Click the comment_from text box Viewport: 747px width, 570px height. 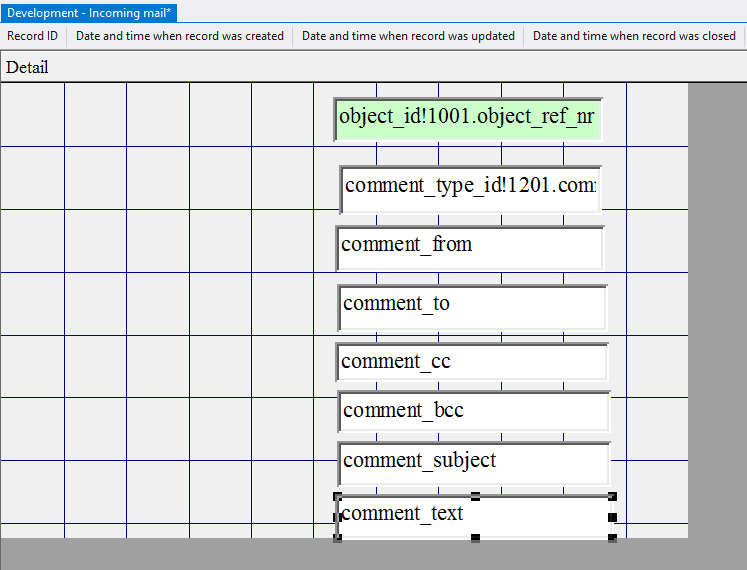pos(469,247)
